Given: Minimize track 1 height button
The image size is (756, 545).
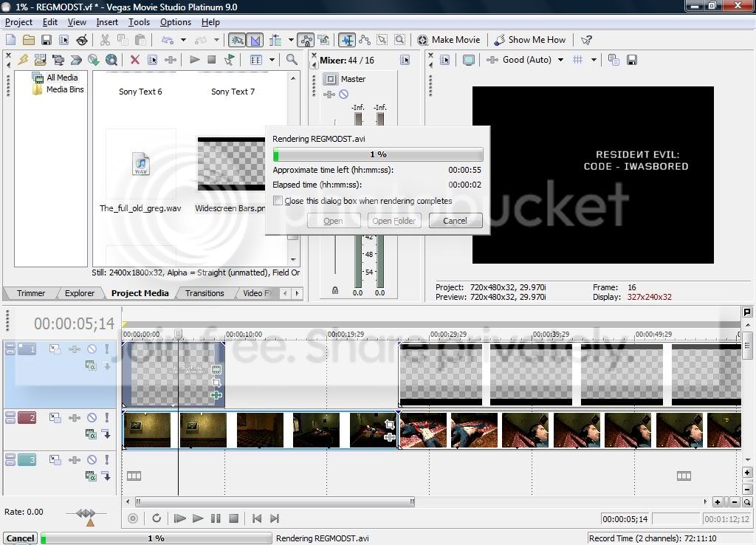Looking at the screenshot, I should [x=10, y=346].
